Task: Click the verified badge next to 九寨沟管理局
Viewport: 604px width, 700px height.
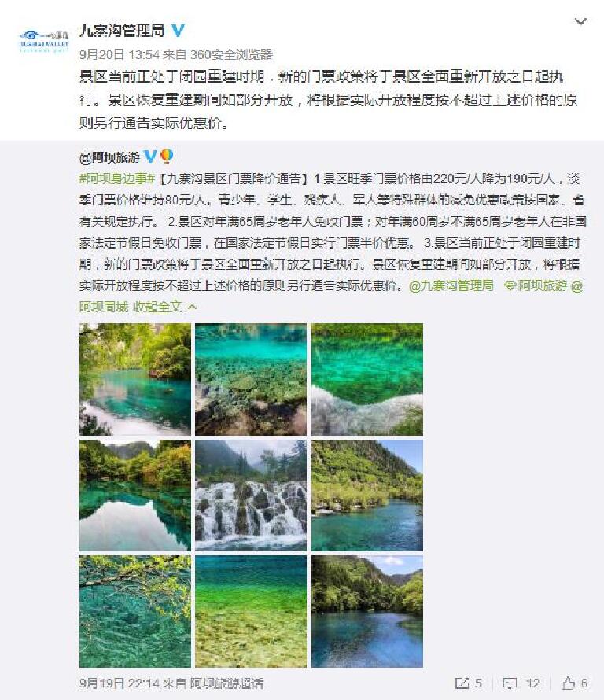Action: point(178,31)
